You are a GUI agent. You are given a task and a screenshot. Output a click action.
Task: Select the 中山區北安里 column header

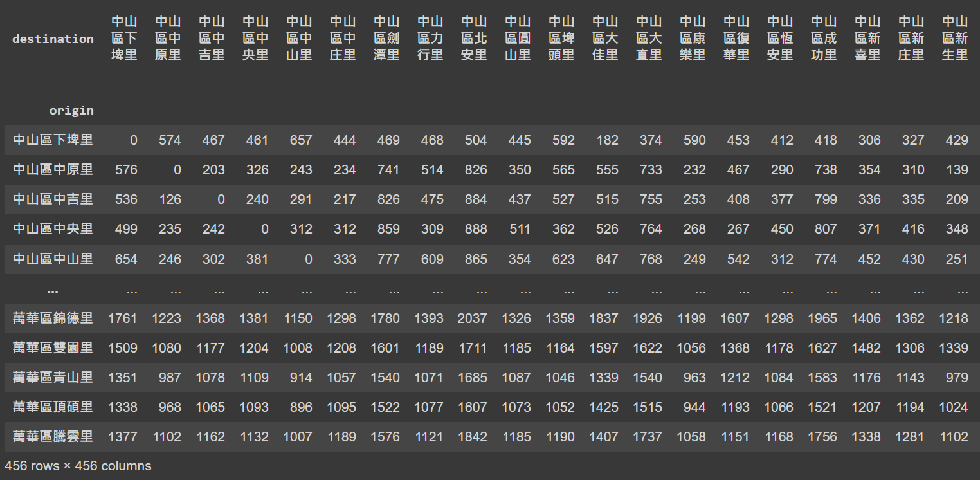pyautogui.click(x=474, y=39)
